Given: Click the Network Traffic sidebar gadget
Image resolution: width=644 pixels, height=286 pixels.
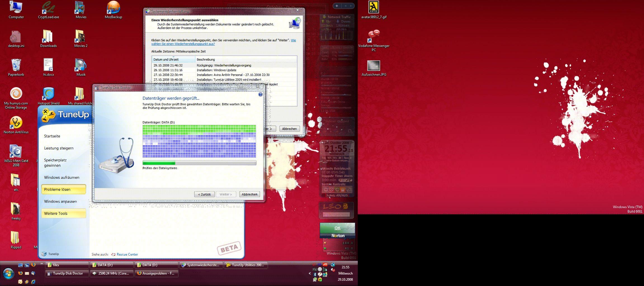Looking at the screenshot, I should click(x=337, y=27).
